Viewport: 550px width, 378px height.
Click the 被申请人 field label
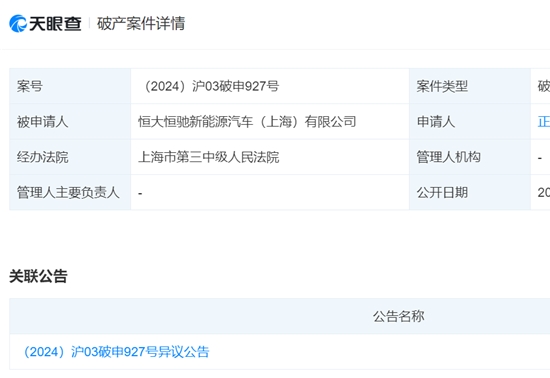tap(42, 122)
